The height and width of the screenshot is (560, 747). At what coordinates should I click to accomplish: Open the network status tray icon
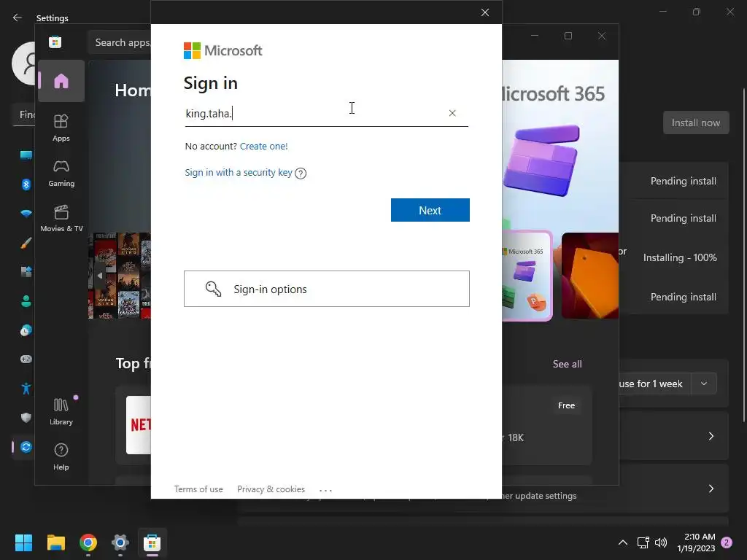tap(643, 542)
